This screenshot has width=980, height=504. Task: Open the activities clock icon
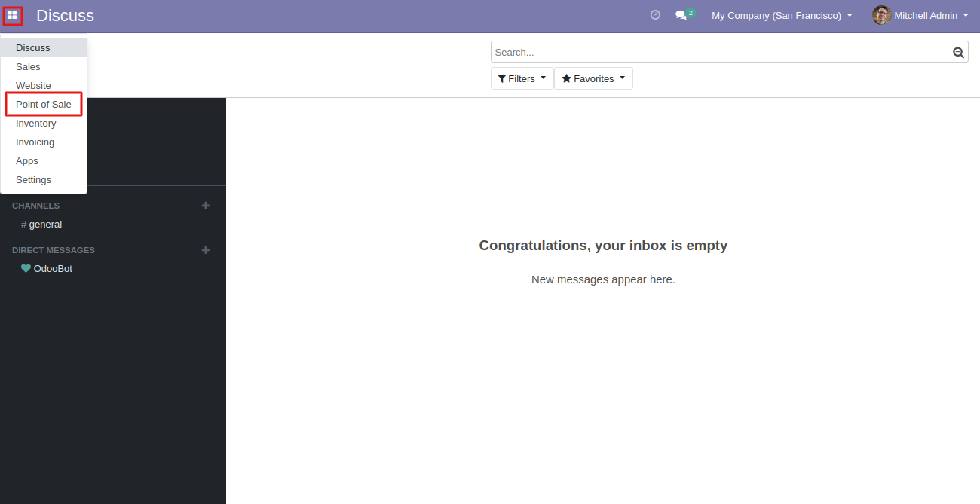pos(655,15)
